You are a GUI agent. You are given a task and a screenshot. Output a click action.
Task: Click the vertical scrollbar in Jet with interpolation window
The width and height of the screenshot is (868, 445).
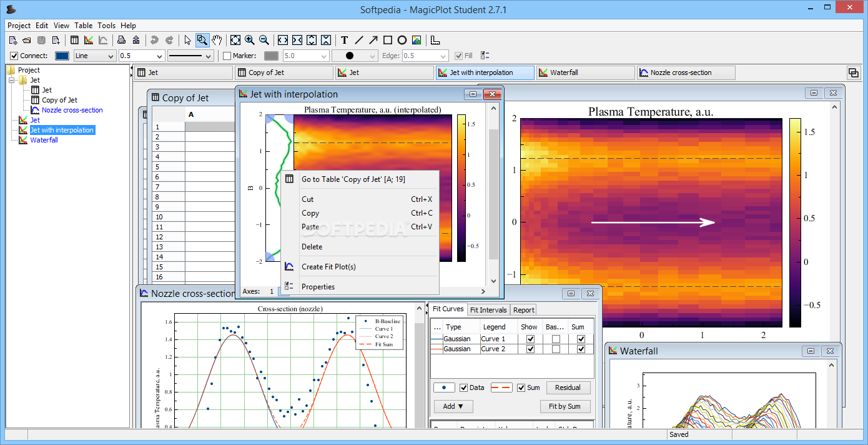point(493,194)
